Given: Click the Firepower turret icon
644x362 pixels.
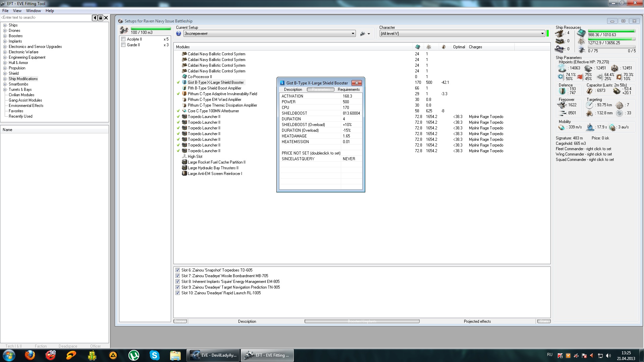Looking at the screenshot, I should pyautogui.click(x=561, y=105).
